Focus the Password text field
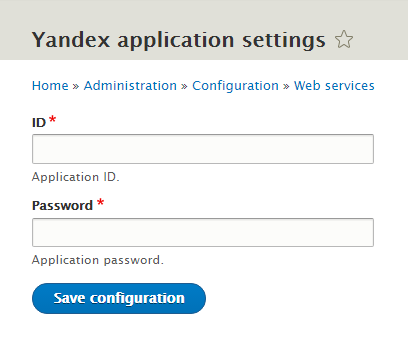Image resolution: width=408 pixels, height=360 pixels. point(203,232)
